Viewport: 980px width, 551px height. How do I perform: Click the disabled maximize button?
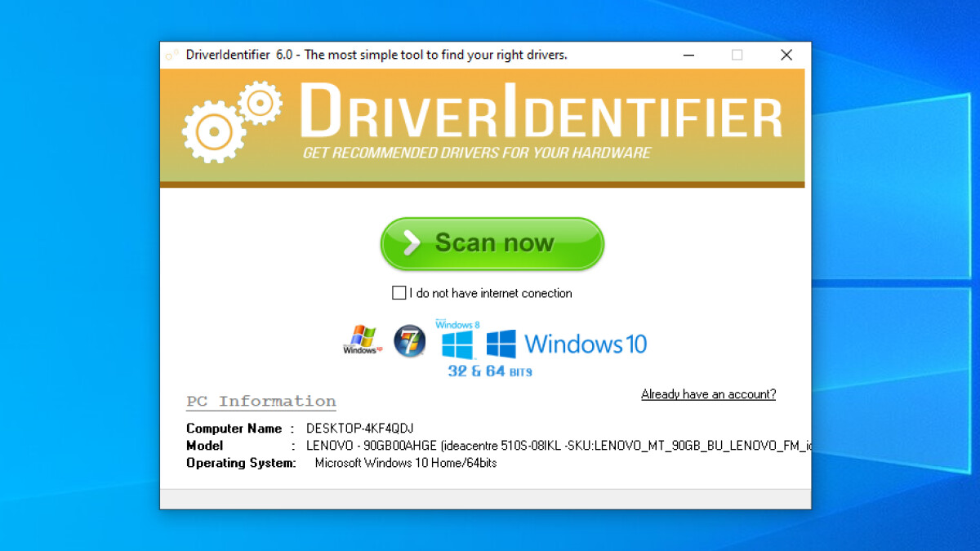[x=737, y=56]
